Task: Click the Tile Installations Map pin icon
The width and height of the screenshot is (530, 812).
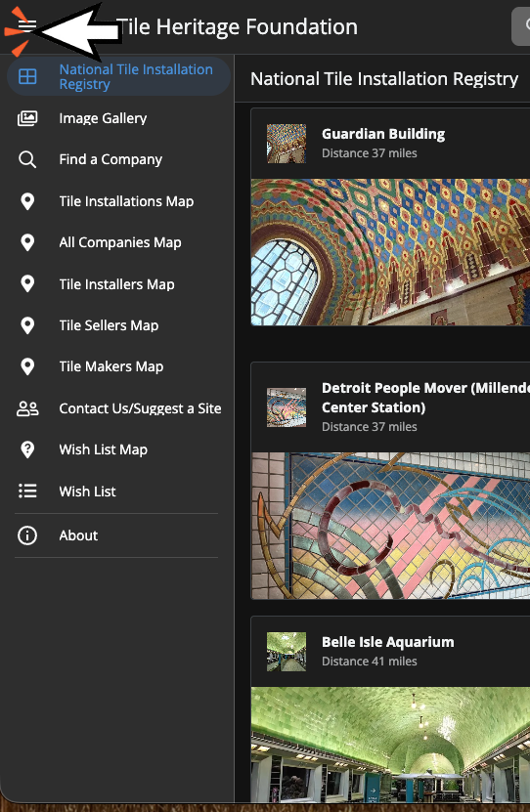Action: [27, 201]
